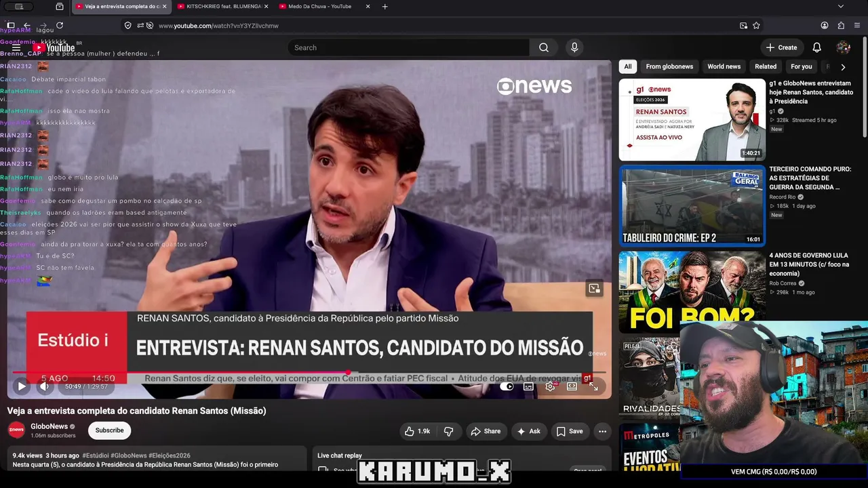Click the picture-in-picture icon on the video
The image size is (868, 488).
594,289
